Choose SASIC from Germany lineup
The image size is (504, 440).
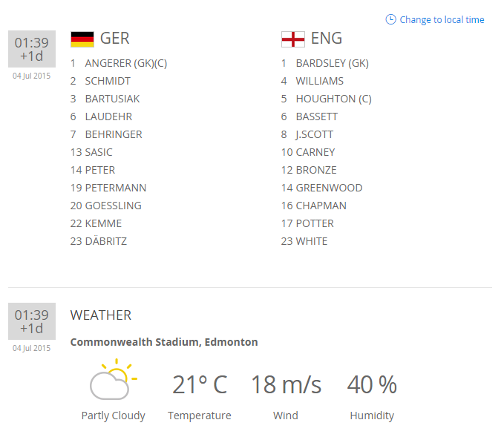(x=99, y=152)
